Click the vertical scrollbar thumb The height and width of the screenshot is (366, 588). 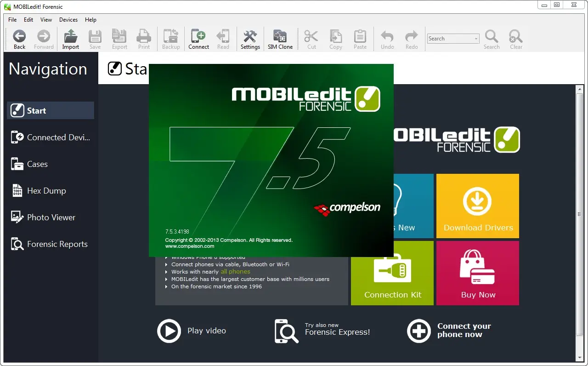tap(580, 214)
